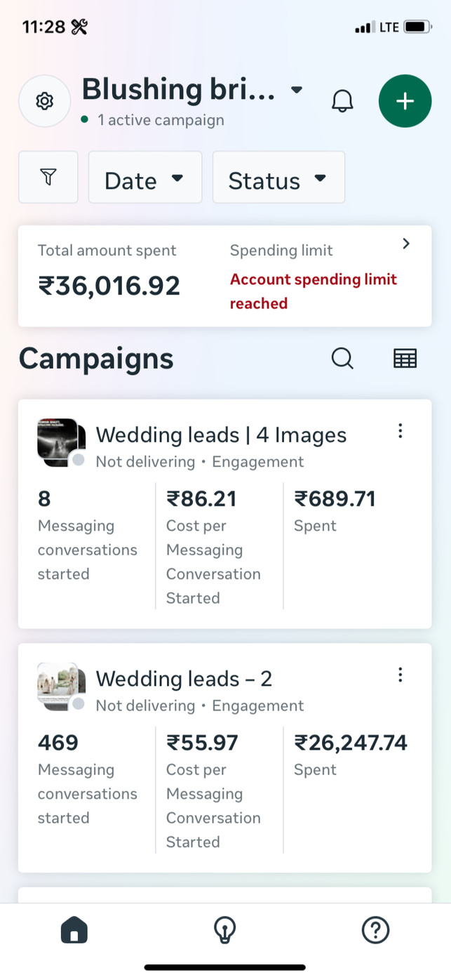
Task: Open options menu for Wedding leads – 2
Action: coord(400,675)
